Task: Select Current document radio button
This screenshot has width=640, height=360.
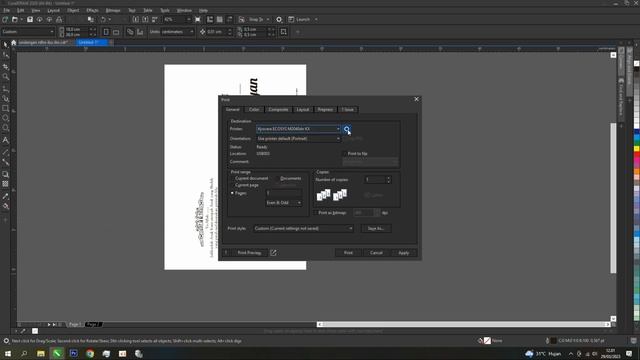Action: pyautogui.click(x=233, y=178)
